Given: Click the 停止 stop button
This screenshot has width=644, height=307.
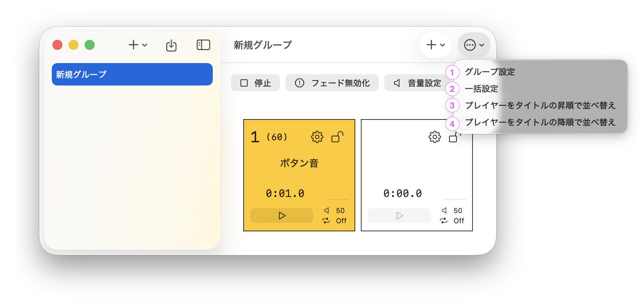Looking at the screenshot, I should pos(255,83).
